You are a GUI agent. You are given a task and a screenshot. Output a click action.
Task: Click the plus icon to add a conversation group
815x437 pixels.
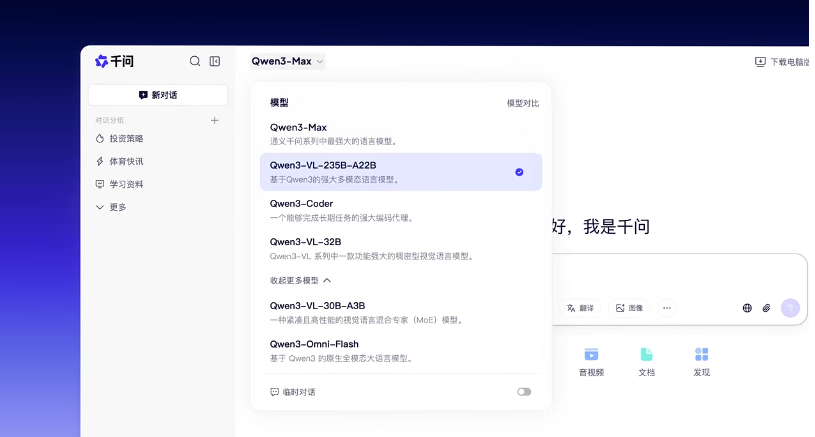214,120
